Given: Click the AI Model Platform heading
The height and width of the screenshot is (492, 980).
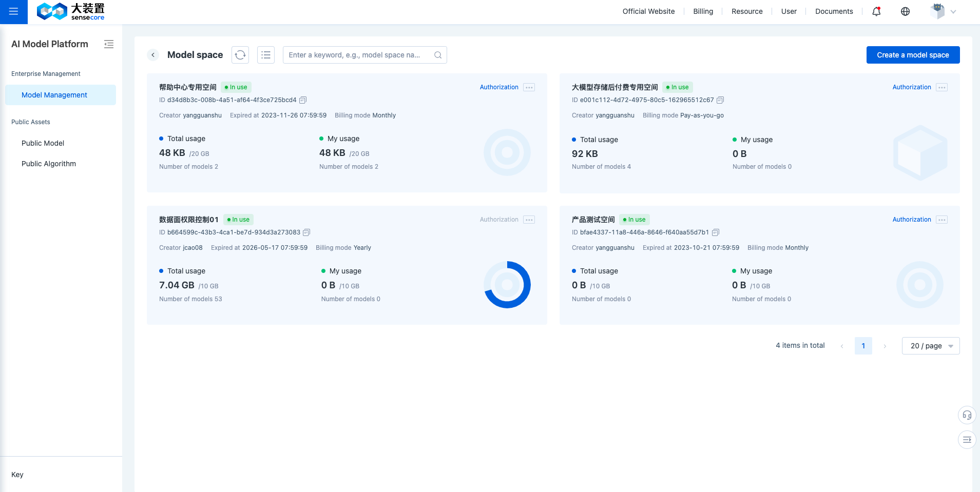Looking at the screenshot, I should tap(50, 44).
